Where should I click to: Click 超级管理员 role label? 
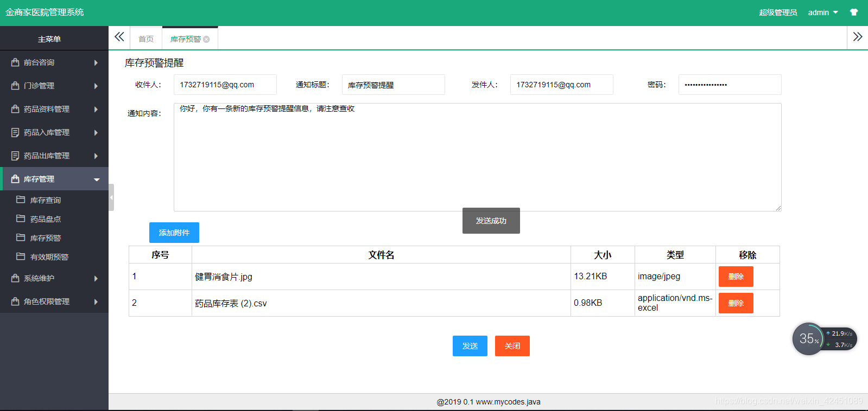(x=778, y=12)
